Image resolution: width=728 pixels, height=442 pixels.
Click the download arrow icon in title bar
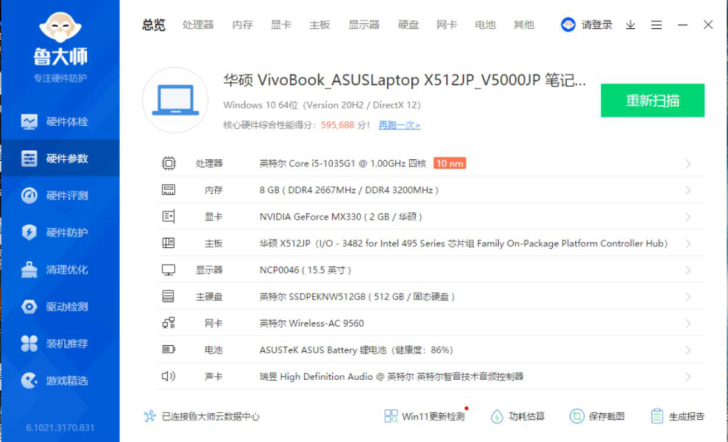pos(630,25)
